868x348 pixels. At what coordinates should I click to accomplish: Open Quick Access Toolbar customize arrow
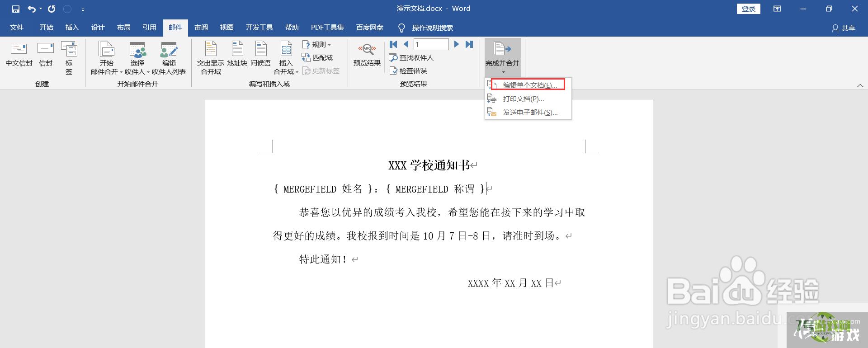coord(83,9)
